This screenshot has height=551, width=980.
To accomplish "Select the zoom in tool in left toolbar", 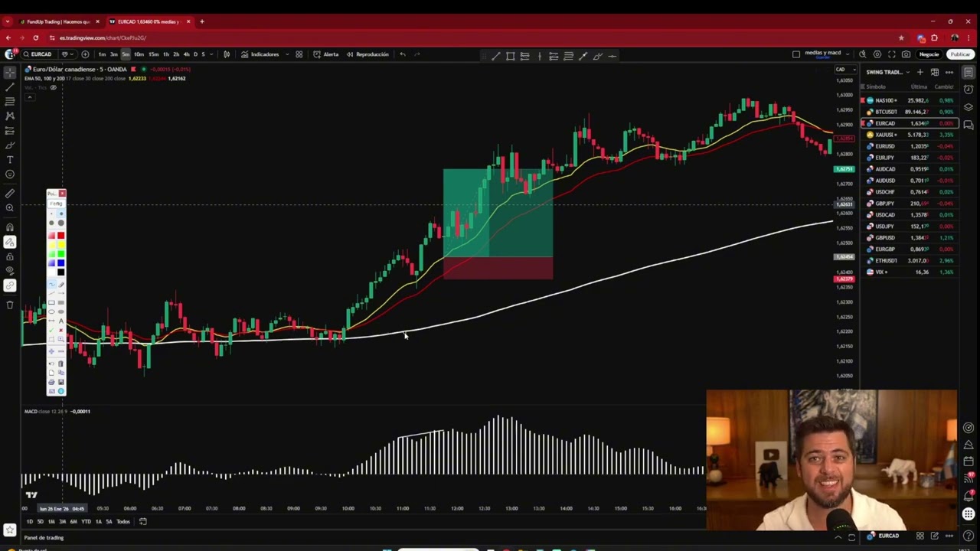I will (10, 208).
